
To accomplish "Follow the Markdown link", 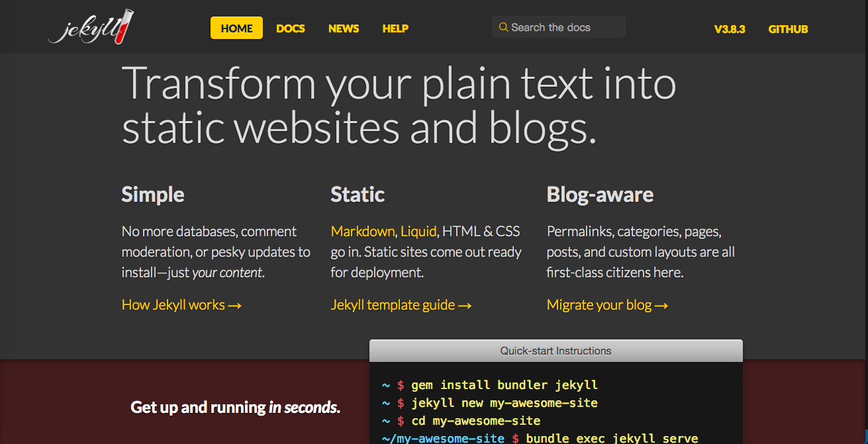I will tap(363, 232).
